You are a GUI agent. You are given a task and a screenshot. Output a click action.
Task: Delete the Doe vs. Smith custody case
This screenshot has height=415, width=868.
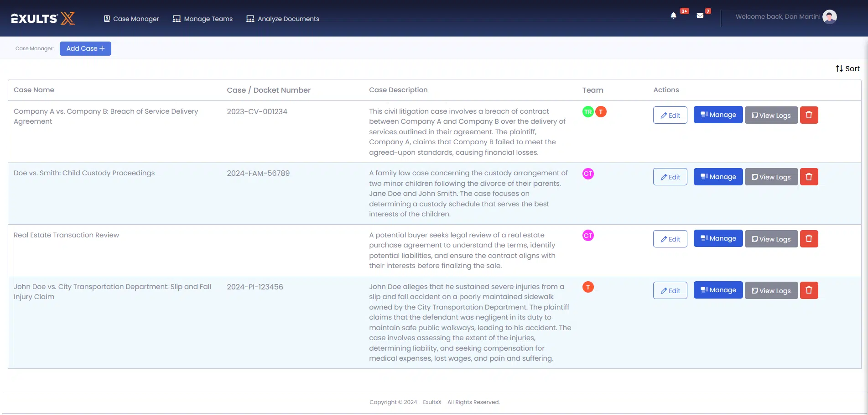coord(809,177)
